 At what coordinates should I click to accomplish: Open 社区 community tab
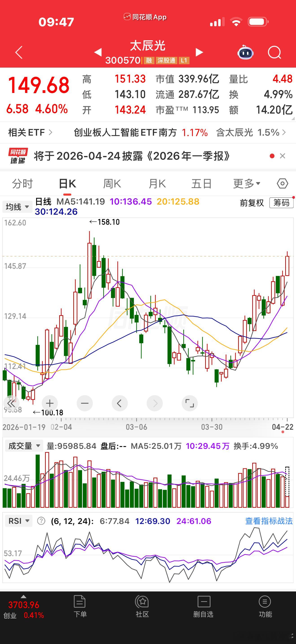142,606
